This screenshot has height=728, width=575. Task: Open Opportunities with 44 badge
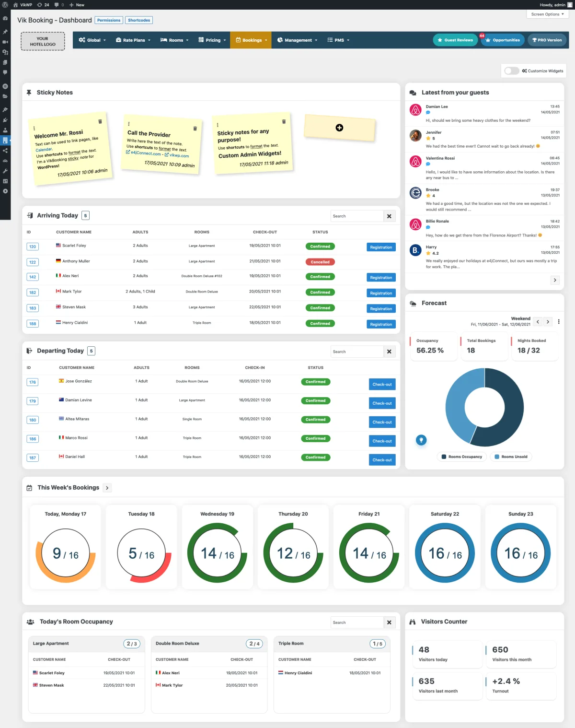point(502,40)
